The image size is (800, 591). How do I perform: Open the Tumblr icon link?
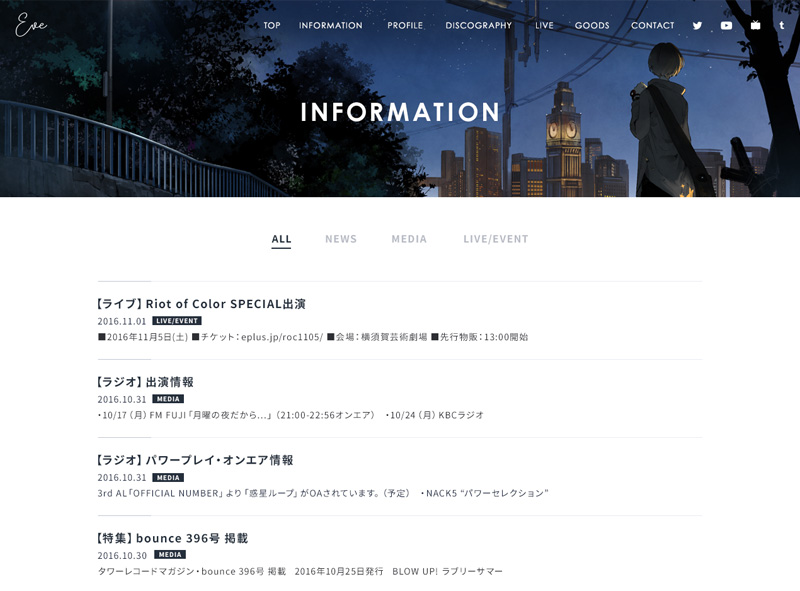coord(782,25)
